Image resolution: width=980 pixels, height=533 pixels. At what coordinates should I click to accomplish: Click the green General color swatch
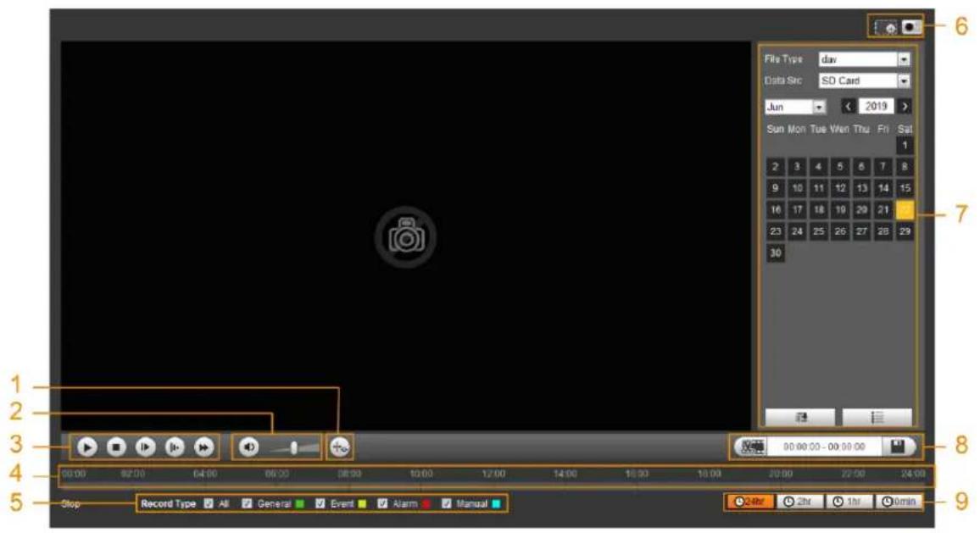click(300, 503)
